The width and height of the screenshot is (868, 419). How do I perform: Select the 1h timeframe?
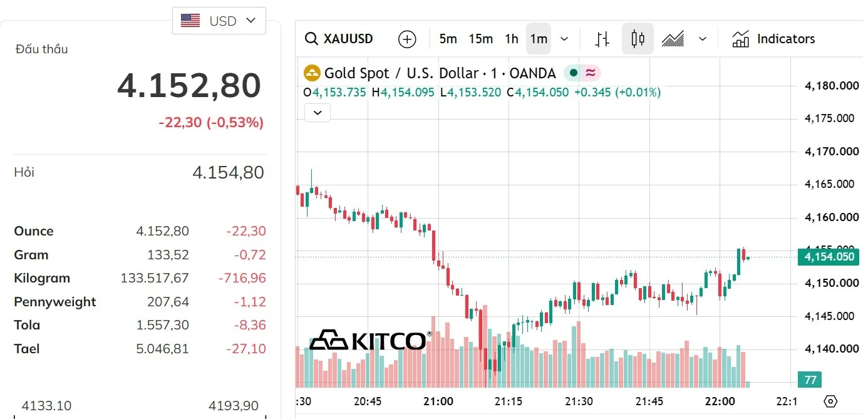point(512,39)
